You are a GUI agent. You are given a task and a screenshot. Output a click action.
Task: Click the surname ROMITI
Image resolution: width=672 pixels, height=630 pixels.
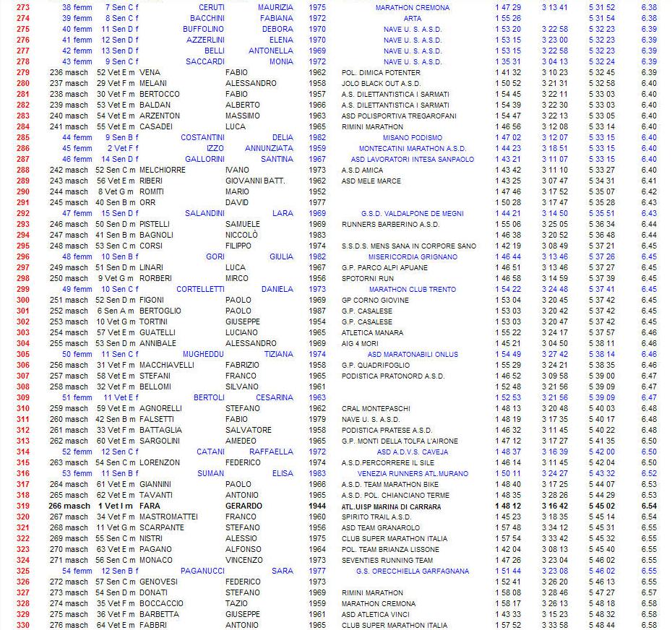(152, 192)
